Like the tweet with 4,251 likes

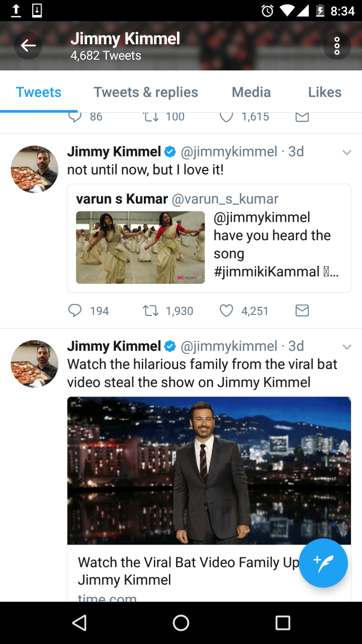point(227,311)
